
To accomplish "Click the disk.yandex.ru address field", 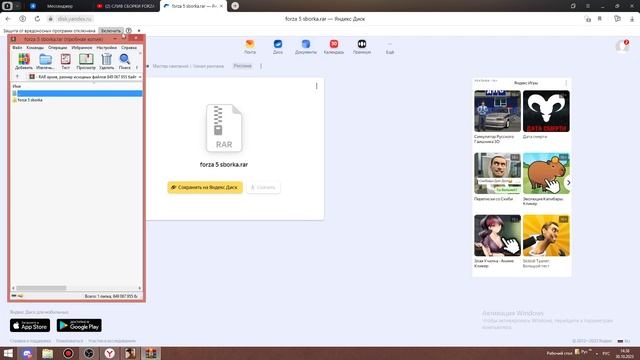I will pyautogui.click(x=75, y=19).
